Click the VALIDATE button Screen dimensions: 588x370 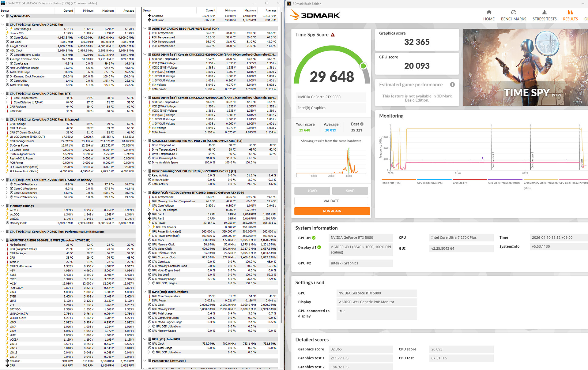click(331, 201)
